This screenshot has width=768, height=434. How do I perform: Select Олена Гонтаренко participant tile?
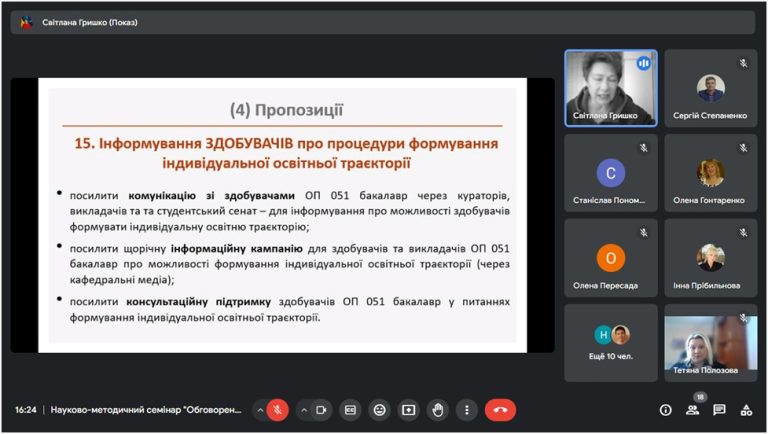click(711, 173)
